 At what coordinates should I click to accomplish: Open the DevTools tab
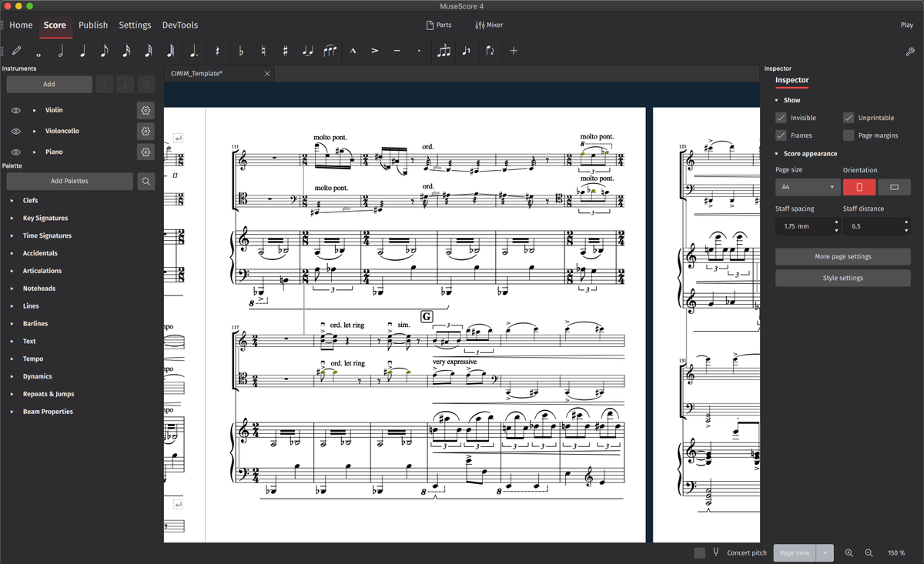pos(180,25)
